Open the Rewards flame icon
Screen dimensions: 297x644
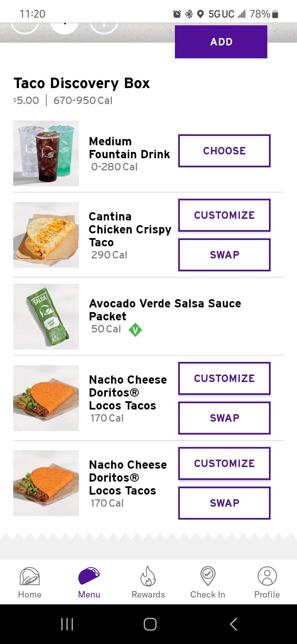148,576
